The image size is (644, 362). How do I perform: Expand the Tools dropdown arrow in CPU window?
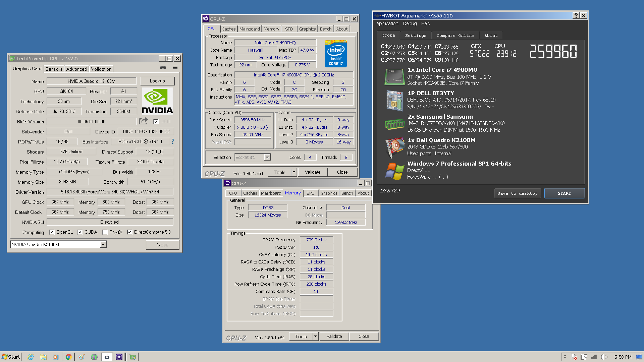tap(294, 172)
